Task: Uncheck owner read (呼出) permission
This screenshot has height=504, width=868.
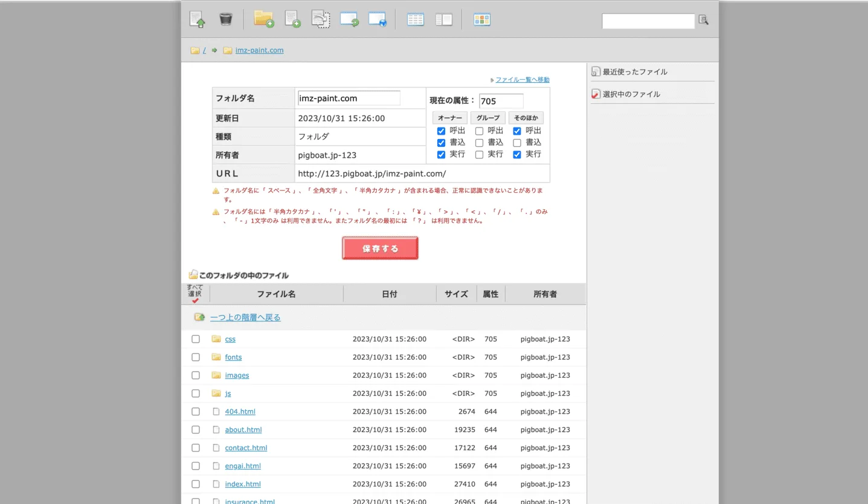Action: (x=441, y=131)
